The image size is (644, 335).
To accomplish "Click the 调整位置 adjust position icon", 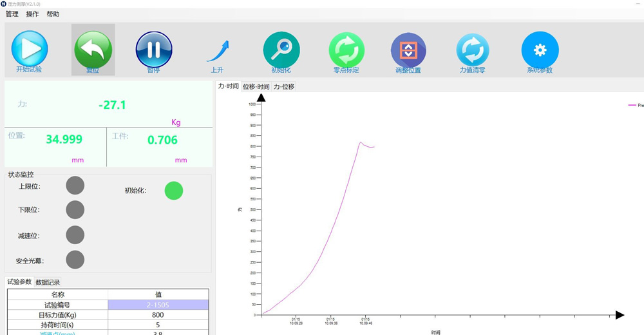I will click(408, 50).
